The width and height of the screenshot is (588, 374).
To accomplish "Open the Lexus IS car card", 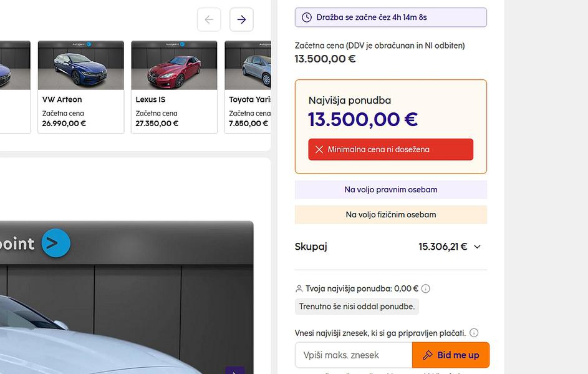I will point(174,87).
